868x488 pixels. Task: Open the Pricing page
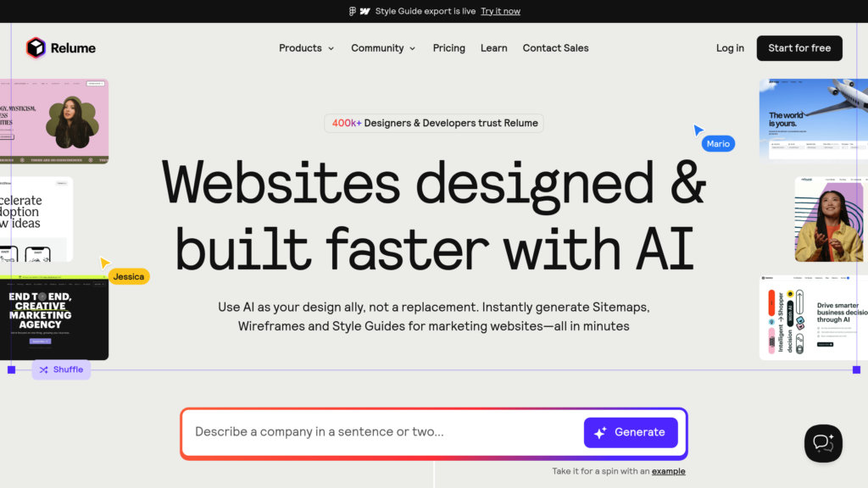pyautogui.click(x=448, y=48)
